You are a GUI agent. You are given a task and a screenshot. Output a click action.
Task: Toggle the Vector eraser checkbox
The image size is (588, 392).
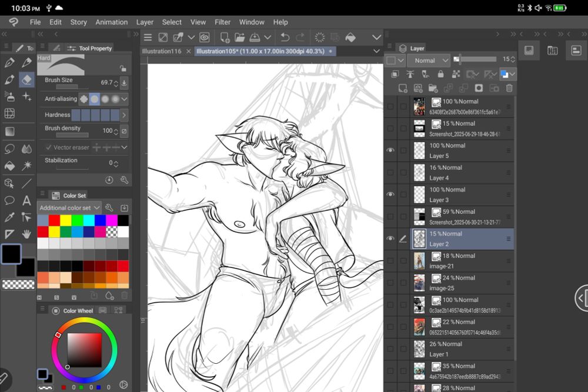point(49,148)
